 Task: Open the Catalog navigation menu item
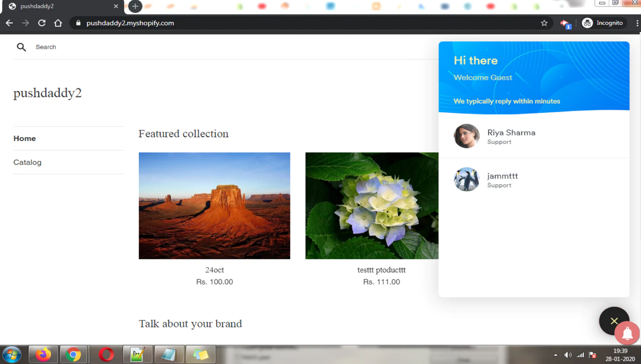coord(27,162)
